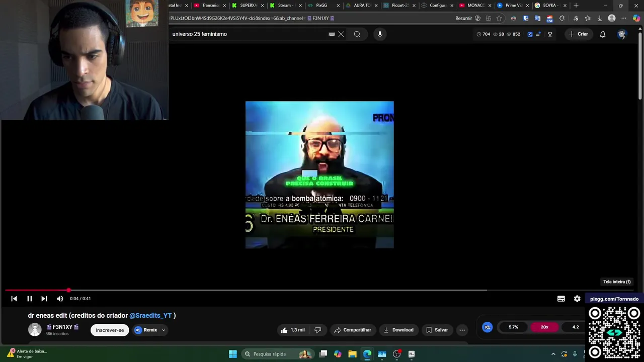Open the on-screen keyboard icon in search
Screen dimensions: 644x362
click(332, 34)
